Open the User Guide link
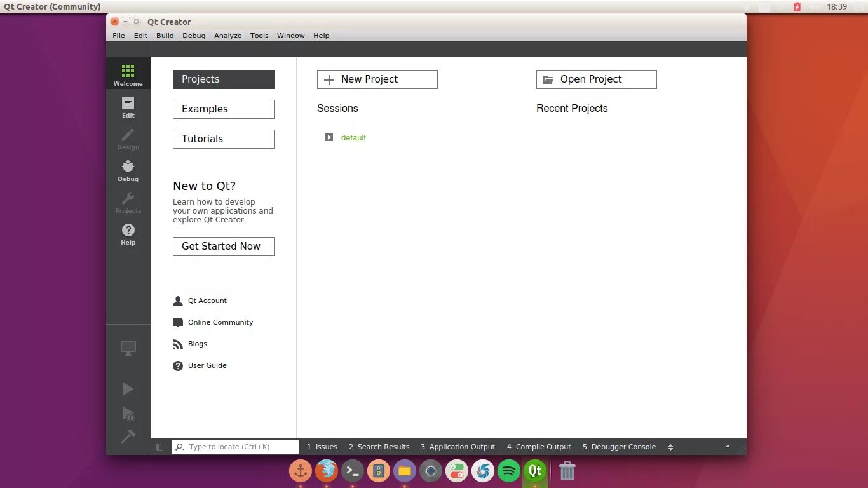The image size is (868, 488). coord(207,365)
